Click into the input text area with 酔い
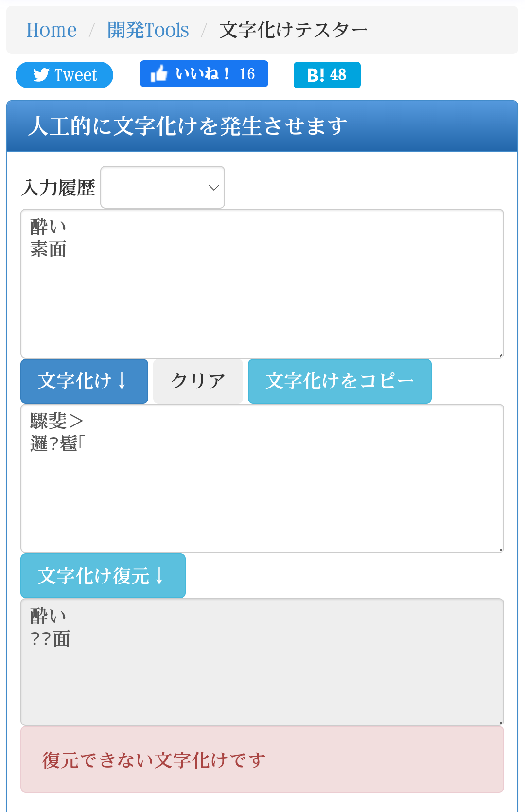This screenshot has width=525, height=812. [262, 284]
